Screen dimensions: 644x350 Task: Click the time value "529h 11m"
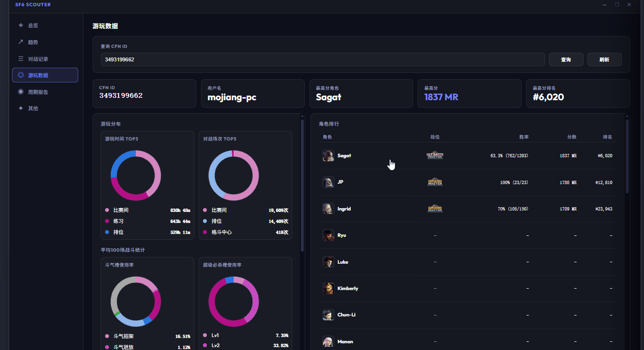pos(180,233)
